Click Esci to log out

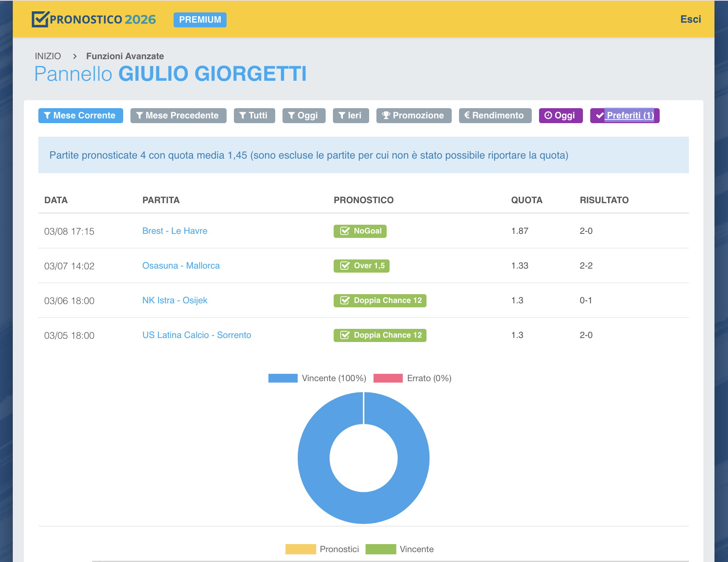(x=690, y=19)
